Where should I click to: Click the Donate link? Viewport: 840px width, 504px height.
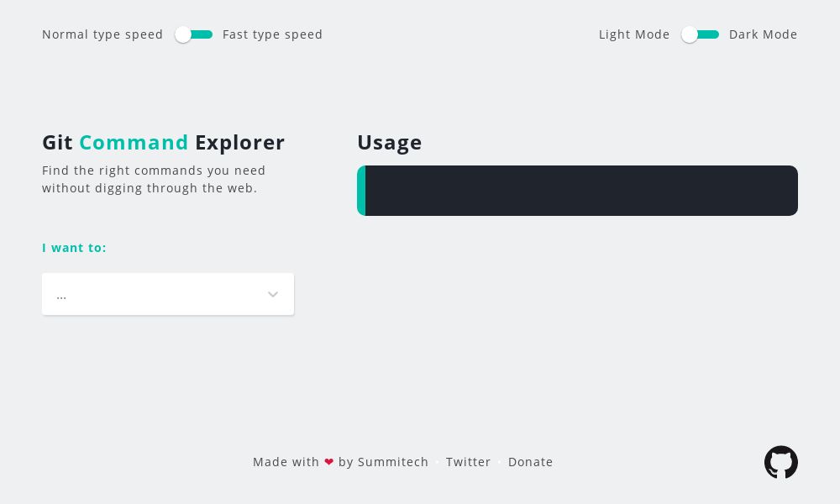[x=531, y=461]
